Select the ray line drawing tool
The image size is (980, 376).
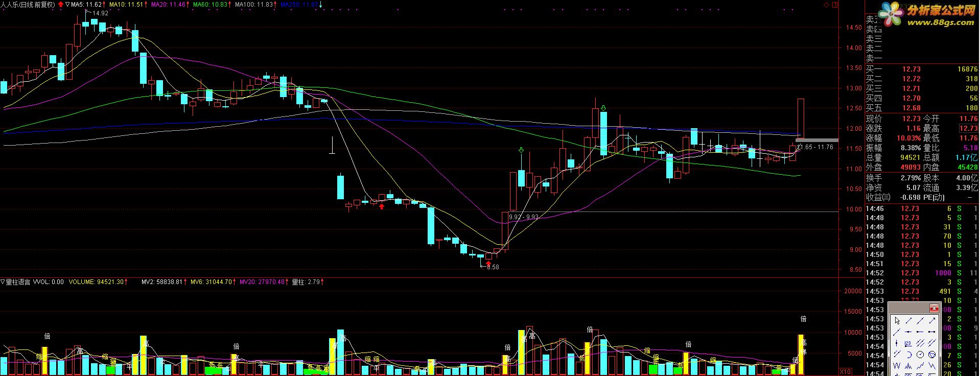(x=897, y=332)
